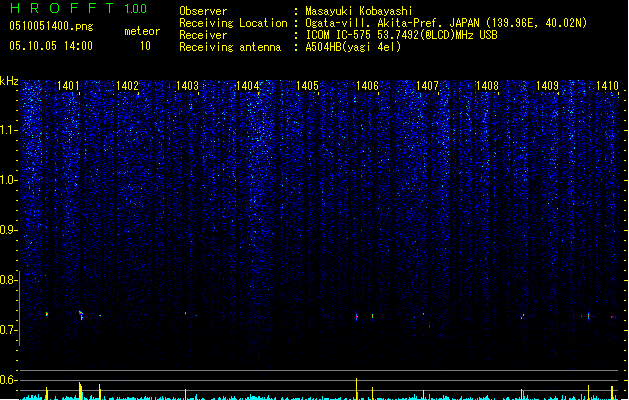The height and width of the screenshot is (400, 629).
Task: Click the 1410 time marker
Action: click(x=607, y=85)
